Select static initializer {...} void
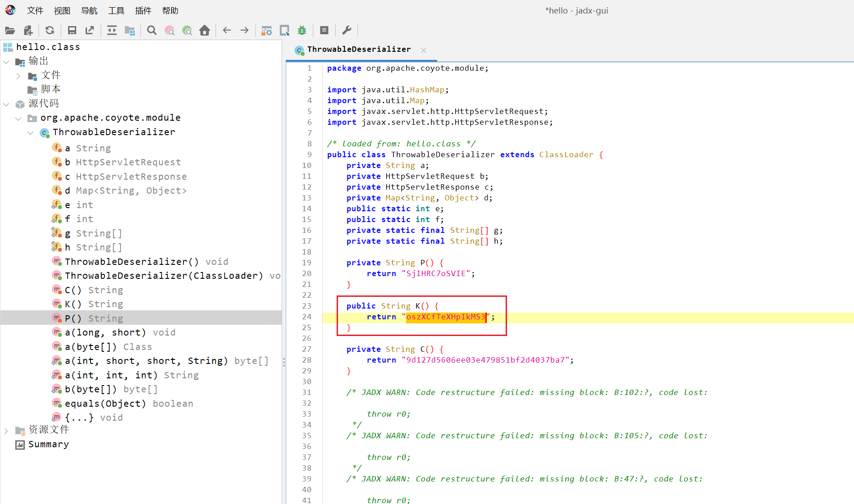This screenshot has width=854, height=504. coord(94,418)
